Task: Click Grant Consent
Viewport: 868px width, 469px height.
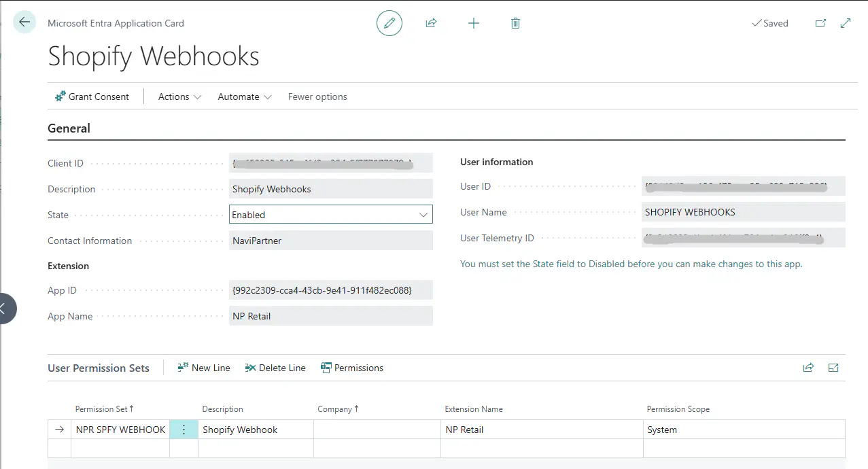Action: tap(92, 97)
